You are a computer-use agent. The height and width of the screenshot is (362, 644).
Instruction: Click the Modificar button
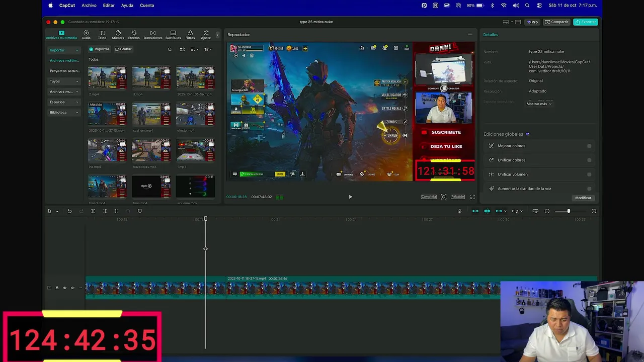(583, 198)
